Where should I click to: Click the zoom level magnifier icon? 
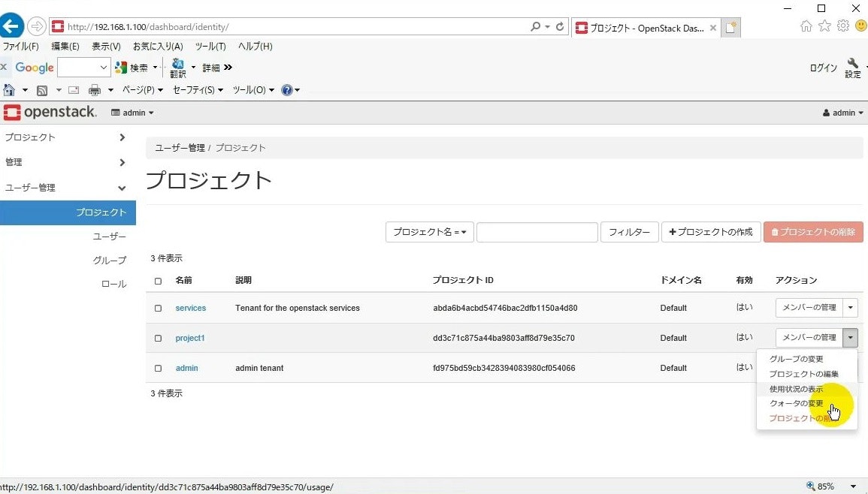click(811, 486)
